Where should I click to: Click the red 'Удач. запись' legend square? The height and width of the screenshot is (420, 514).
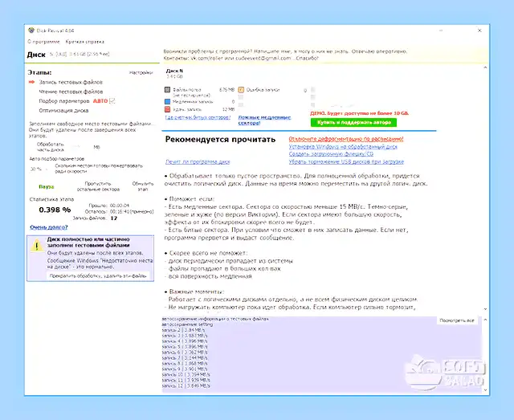168,109
